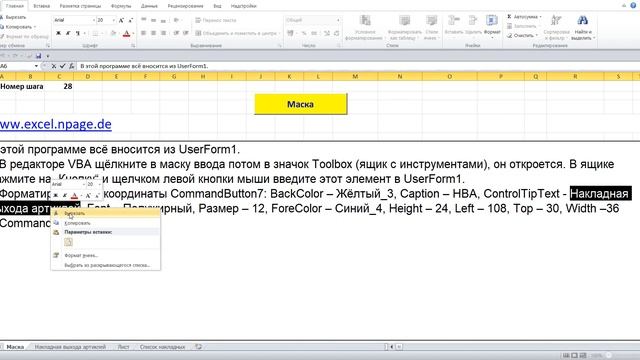The height and width of the screenshot is (360, 640).
Task: Open Очистить (Clear) dropdown
Action: 523,36
